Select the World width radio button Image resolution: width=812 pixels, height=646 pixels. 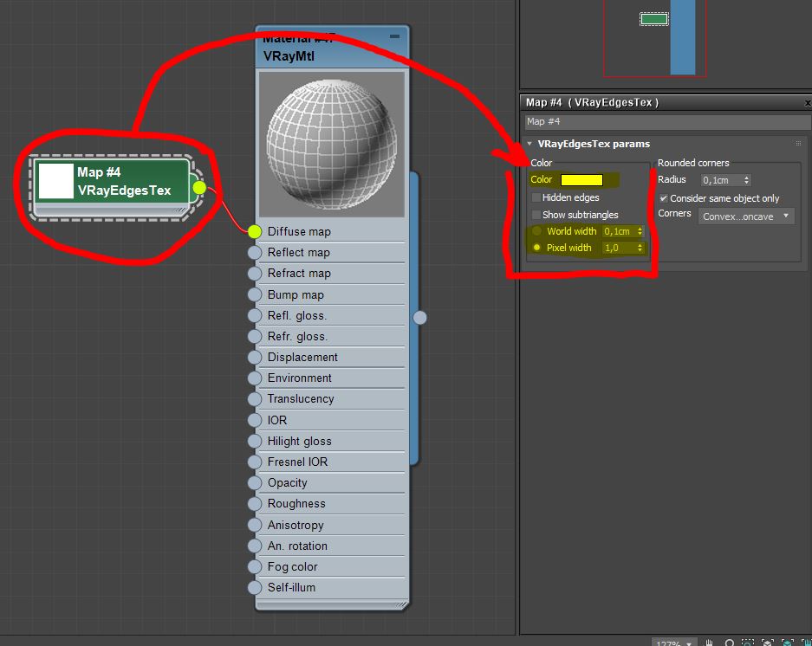(x=537, y=231)
